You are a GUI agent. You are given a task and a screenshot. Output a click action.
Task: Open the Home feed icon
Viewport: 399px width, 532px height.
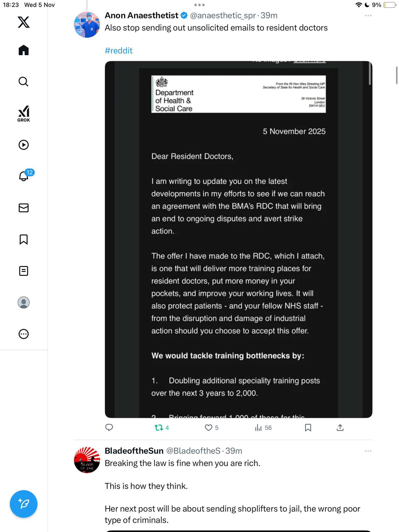(24, 50)
